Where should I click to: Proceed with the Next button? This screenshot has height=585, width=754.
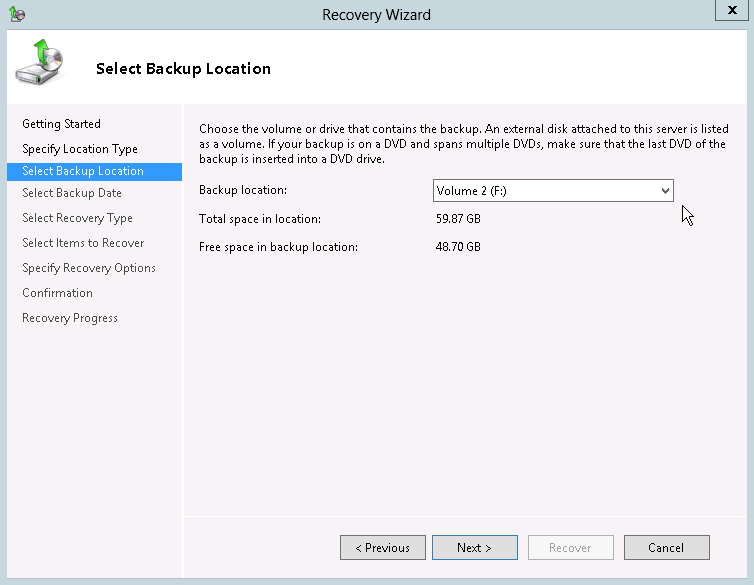click(x=474, y=547)
